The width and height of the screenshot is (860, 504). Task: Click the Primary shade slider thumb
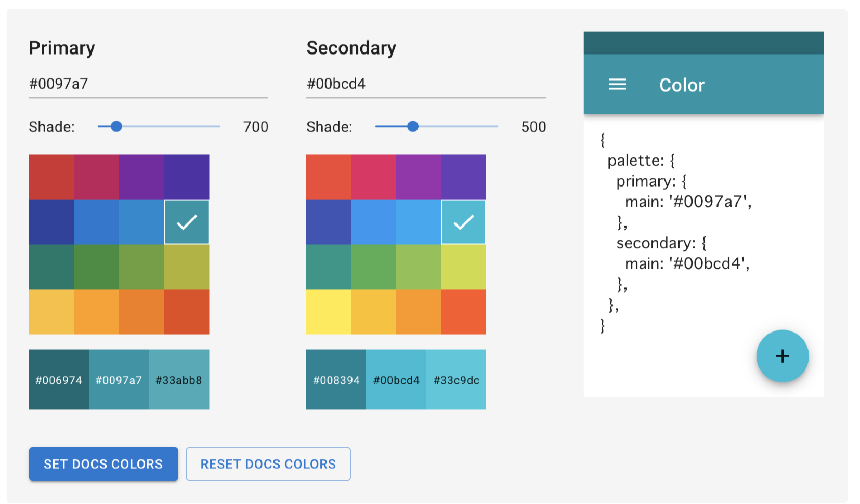click(x=116, y=126)
